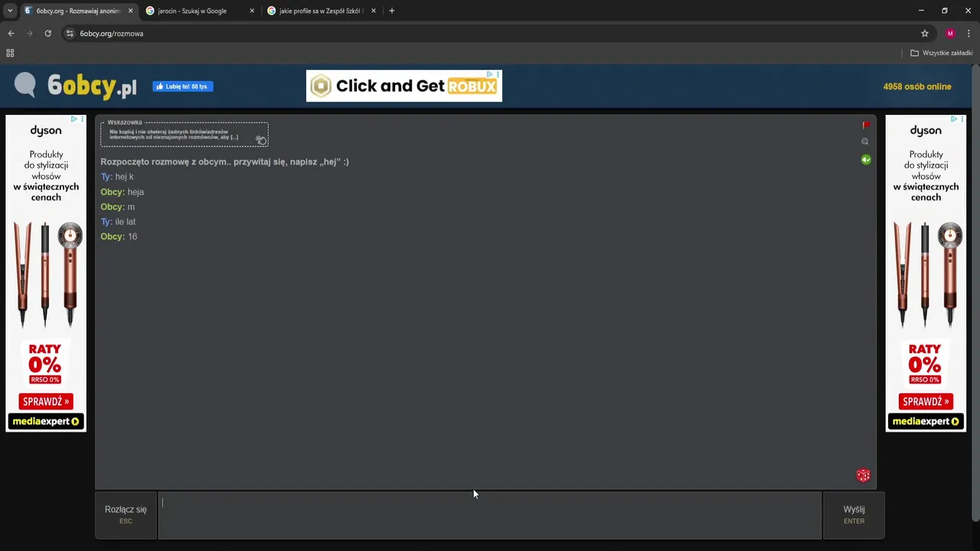Click the AdChoices icon on right Dyson ad
The width and height of the screenshot is (980, 551).
click(954, 119)
